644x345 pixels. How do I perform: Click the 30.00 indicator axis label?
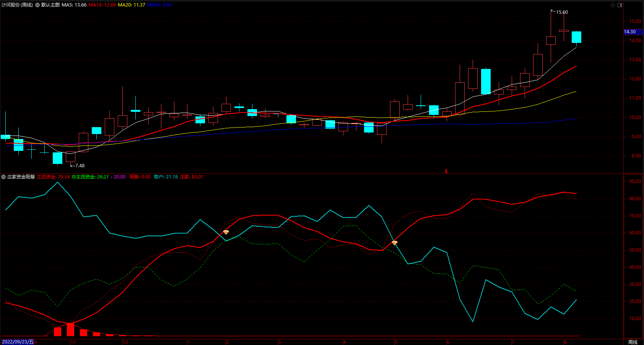pyautogui.click(x=635, y=285)
